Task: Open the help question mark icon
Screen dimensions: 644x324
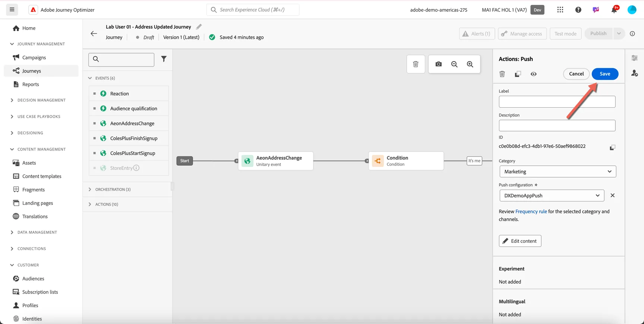Action: [x=578, y=10]
